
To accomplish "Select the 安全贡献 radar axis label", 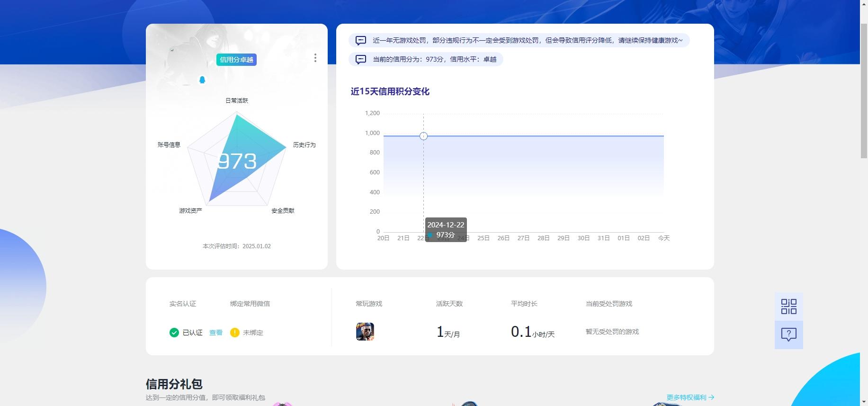I will pyautogui.click(x=283, y=210).
